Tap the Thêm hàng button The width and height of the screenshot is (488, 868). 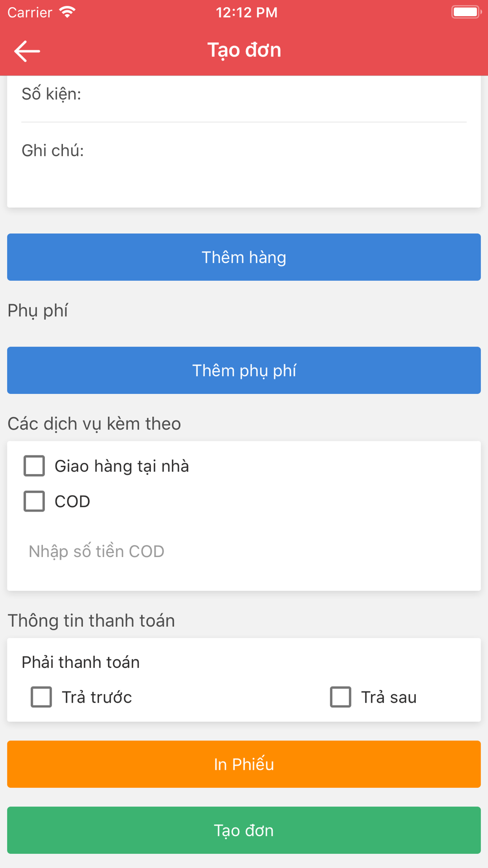point(244,257)
